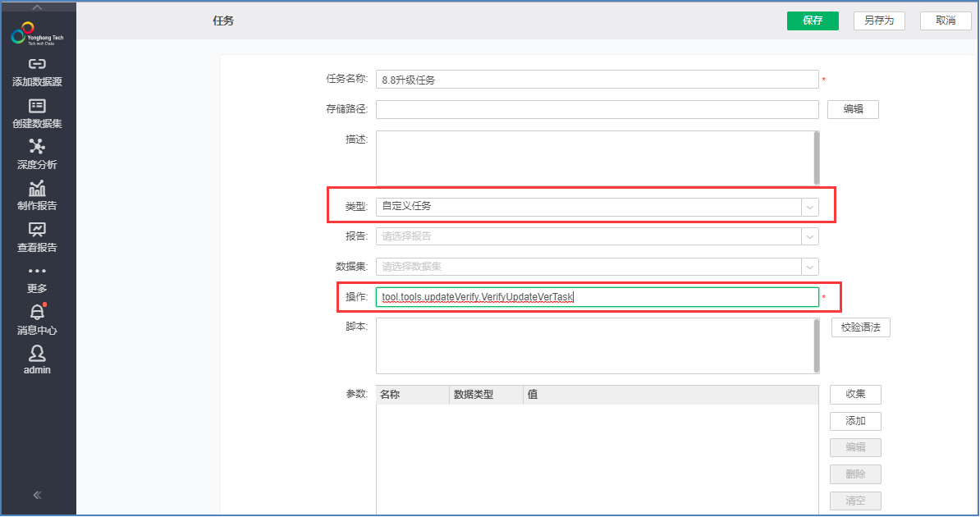Open the More (更多) ellipsis icon
This screenshot has height=517, width=980.
pos(37,272)
